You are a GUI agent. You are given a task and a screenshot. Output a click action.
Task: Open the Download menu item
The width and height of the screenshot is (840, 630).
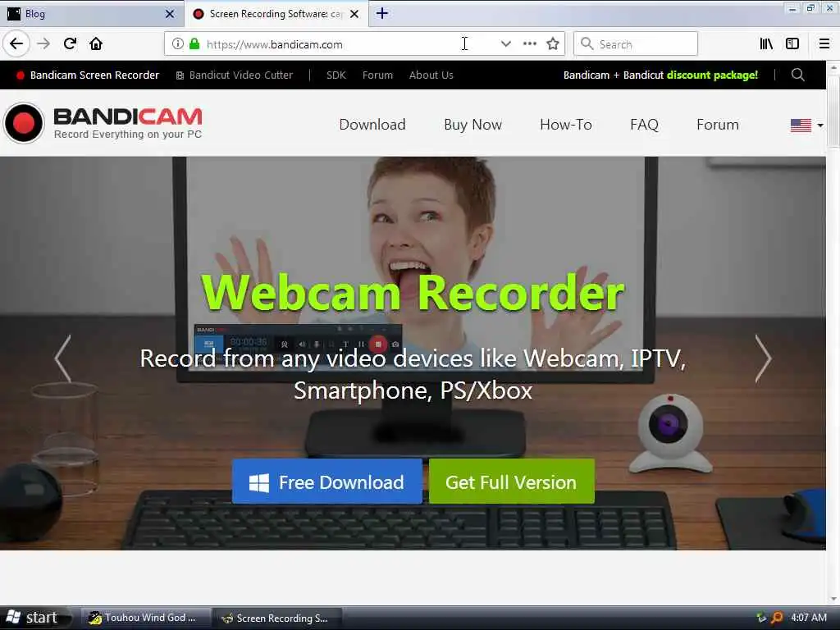372,125
